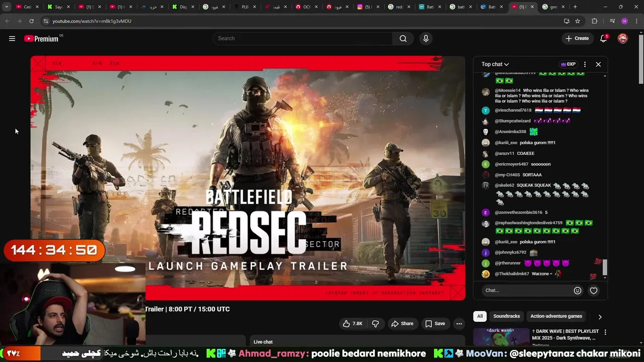
Task: Click username @rieschannel7618 in chat
Action: click(x=513, y=110)
